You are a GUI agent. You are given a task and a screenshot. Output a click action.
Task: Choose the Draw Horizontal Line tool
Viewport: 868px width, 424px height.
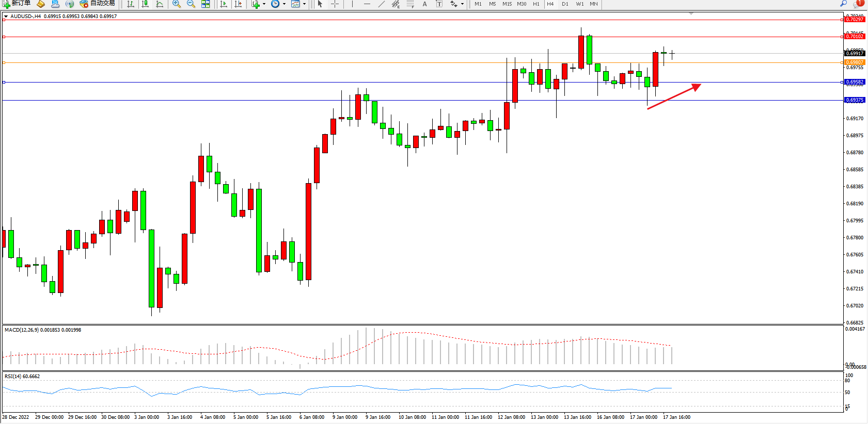(x=367, y=4)
